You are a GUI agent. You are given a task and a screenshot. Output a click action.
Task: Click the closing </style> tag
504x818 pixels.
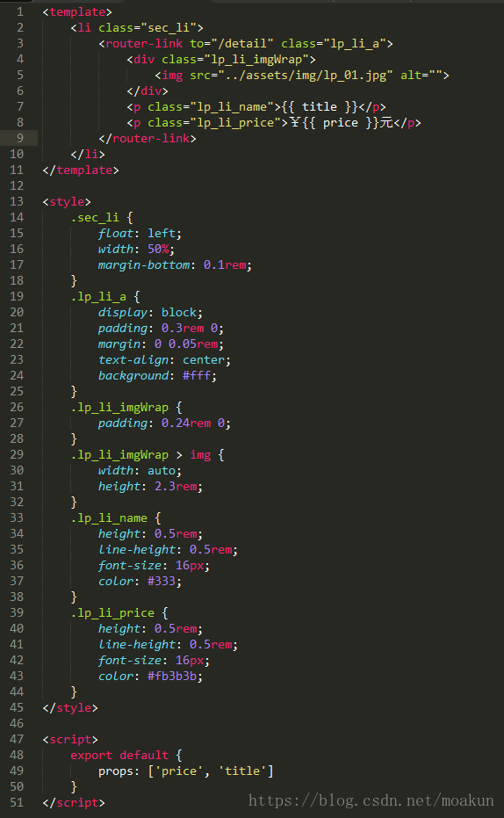point(70,707)
